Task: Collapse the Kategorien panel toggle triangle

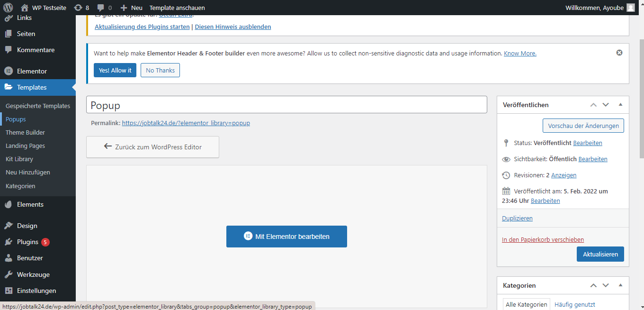Action: pos(620,285)
